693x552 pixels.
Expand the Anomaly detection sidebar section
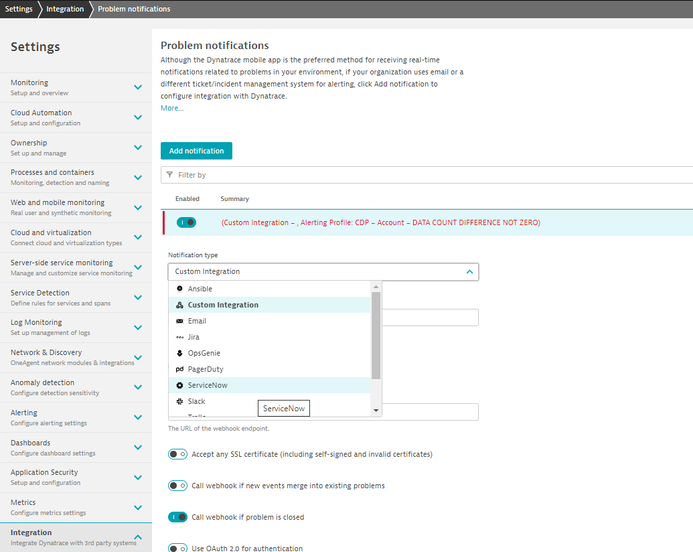pyautogui.click(x=138, y=387)
